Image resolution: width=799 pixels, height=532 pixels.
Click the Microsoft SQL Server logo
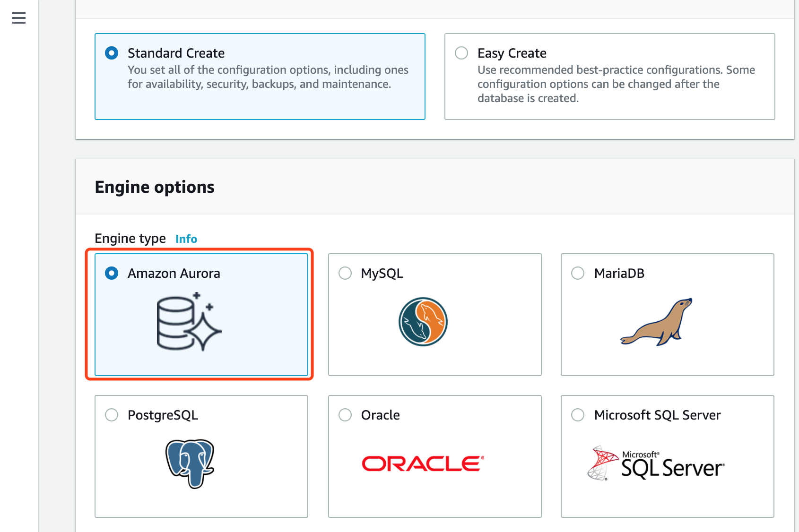coord(656,463)
